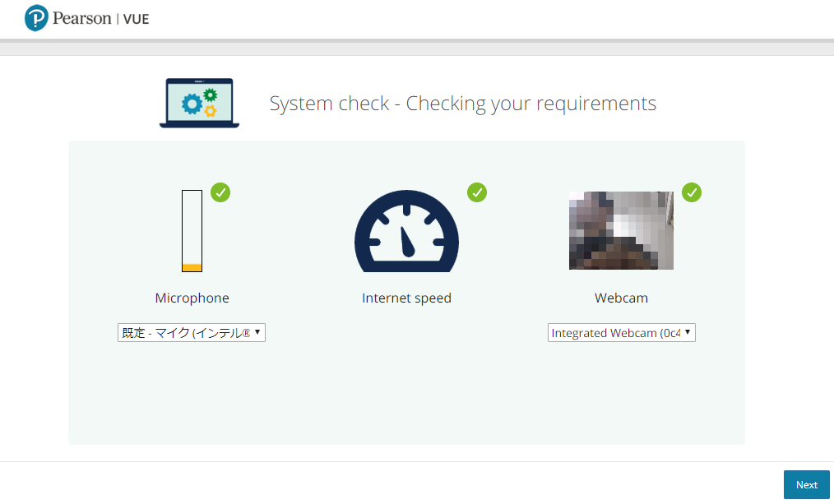Click the laptop with gears system check icon
This screenshot has width=834, height=504.
[x=200, y=103]
